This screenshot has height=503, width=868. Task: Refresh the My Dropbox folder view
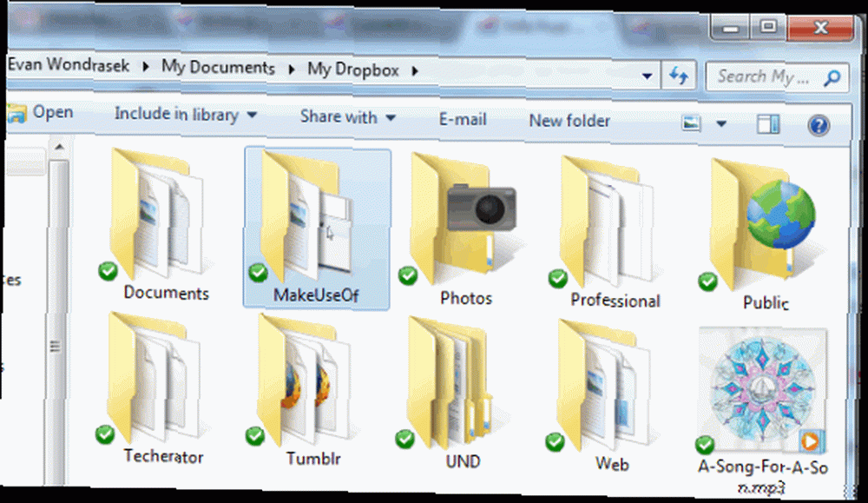point(679,75)
